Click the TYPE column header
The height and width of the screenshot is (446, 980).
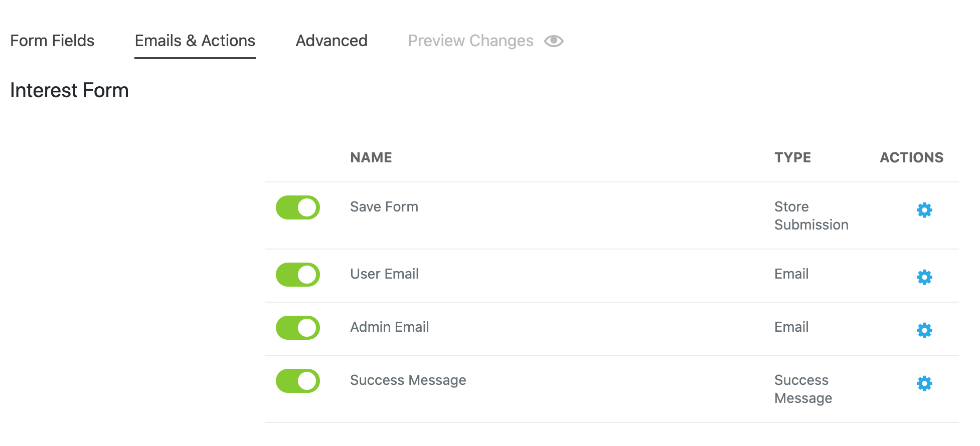pyautogui.click(x=792, y=157)
